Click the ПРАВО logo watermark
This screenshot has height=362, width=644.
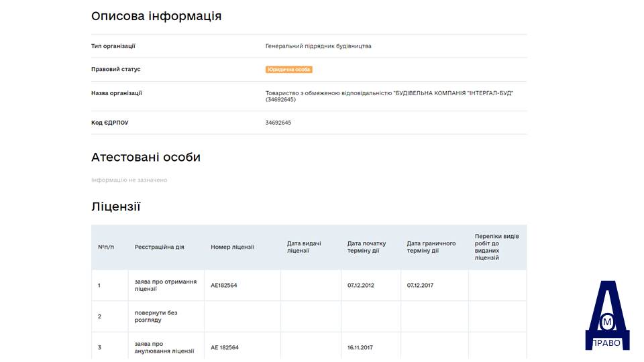pyautogui.click(x=607, y=315)
